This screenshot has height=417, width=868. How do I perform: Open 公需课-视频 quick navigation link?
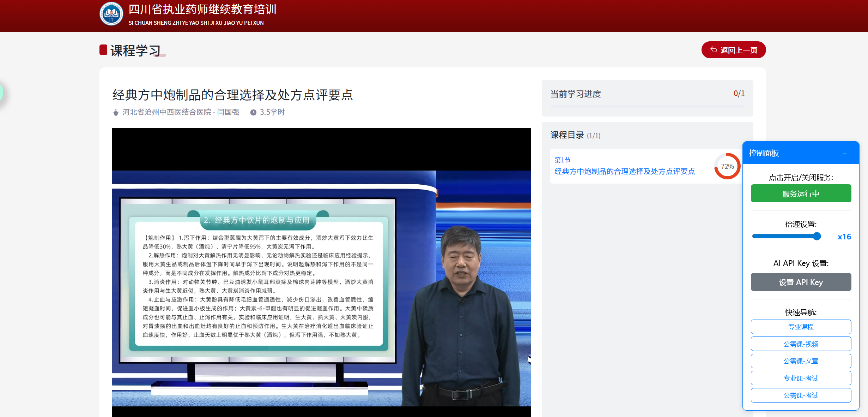801,344
